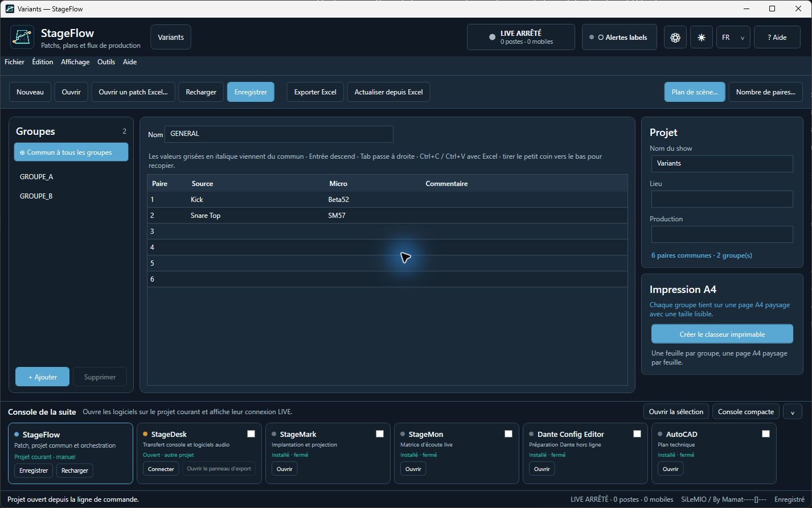This screenshot has width=812, height=508.
Task: Click the status bar Enregistré text
Action: pyautogui.click(x=789, y=499)
